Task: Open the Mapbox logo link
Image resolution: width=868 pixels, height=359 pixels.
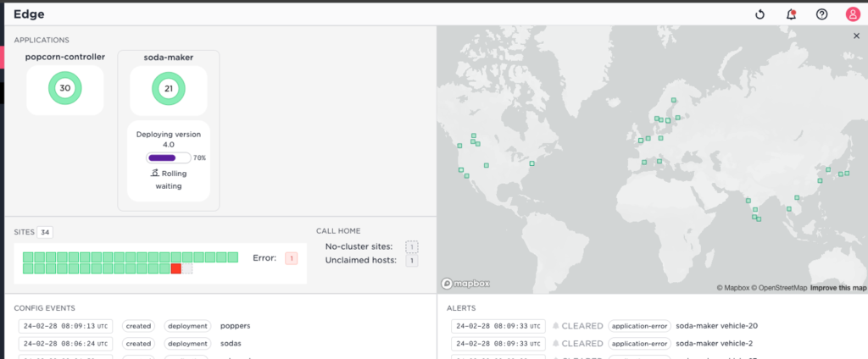Action: tap(465, 284)
